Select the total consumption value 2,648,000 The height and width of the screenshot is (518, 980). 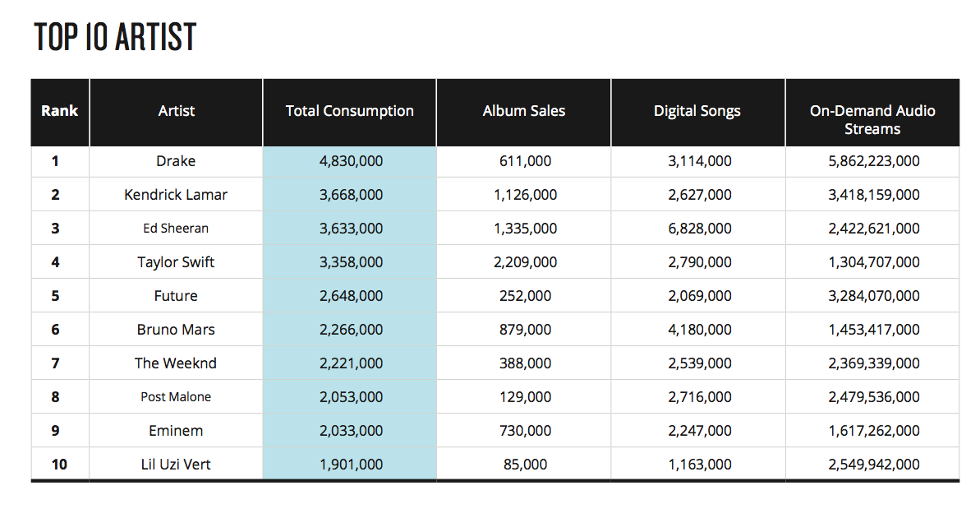(x=352, y=297)
